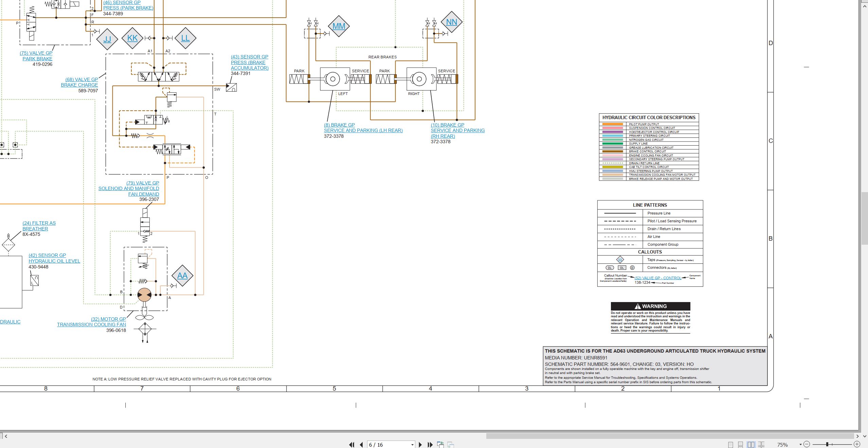Open the (43) Sensor GP Brake Accumulator link
This screenshot has height=448, width=868.
[x=250, y=62]
